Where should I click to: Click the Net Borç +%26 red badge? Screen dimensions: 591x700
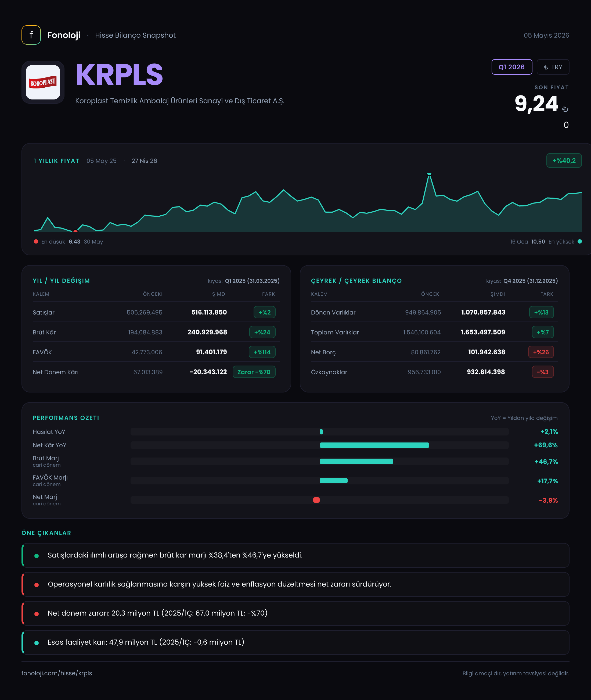[541, 352]
